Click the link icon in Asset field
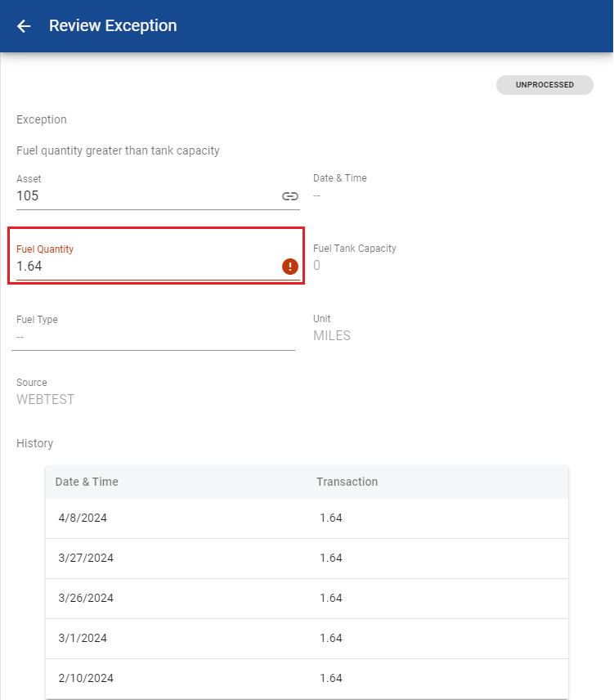Screen dimensions: 614x700 pyautogui.click(x=289, y=196)
